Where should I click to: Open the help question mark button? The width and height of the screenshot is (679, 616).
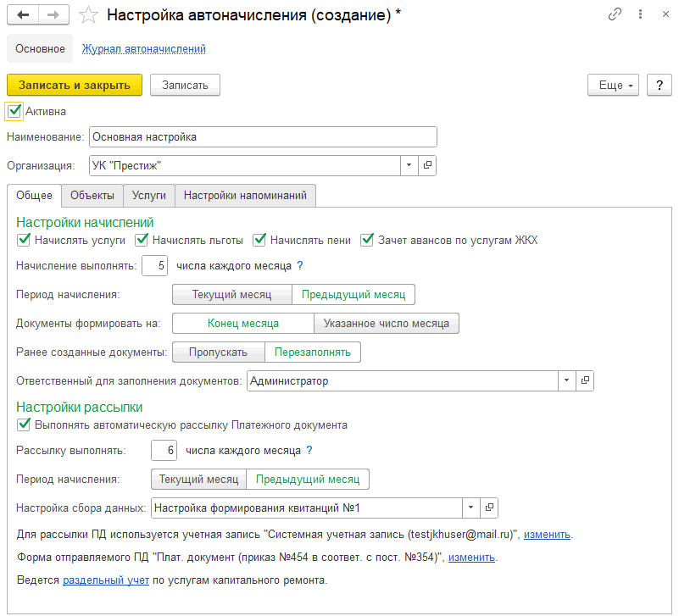(660, 85)
